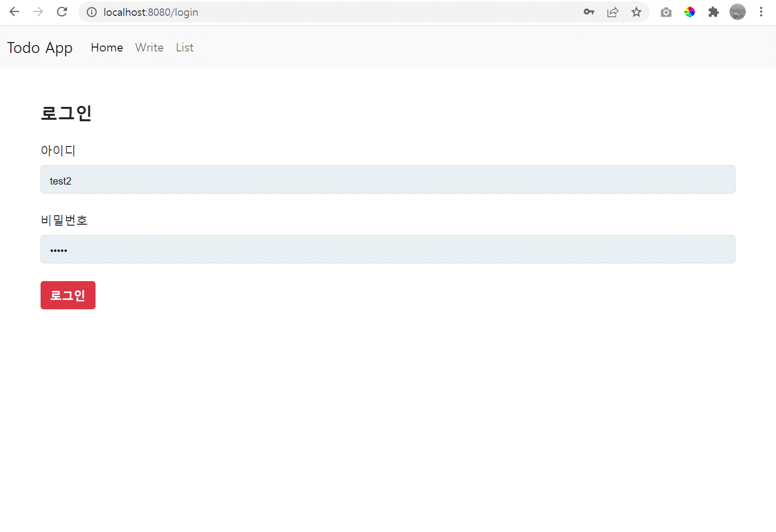Image resolution: width=776 pixels, height=532 pixels.
Task: Open Chrome three-dot menu
Action: [x=761, y=12]
